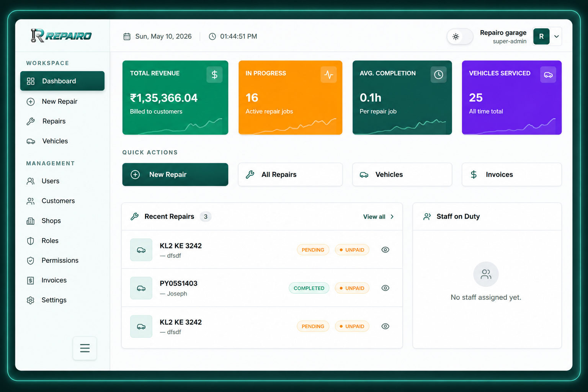View last KL2 KE 3242 repair eye icon
This screenshot has width=588, height=392.
385,326
